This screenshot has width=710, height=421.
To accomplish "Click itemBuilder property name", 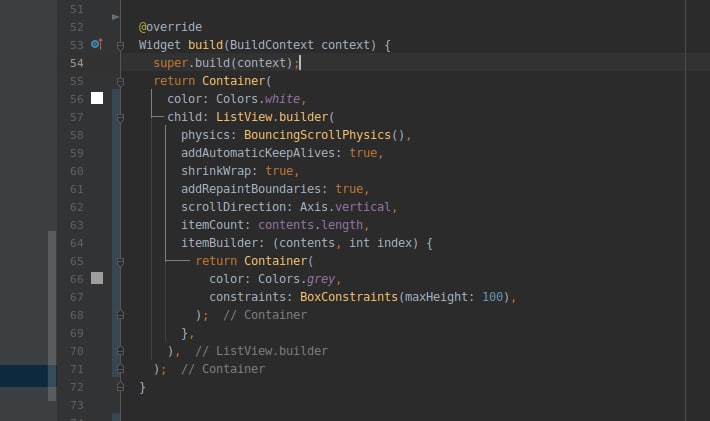I will pos(219,243).
